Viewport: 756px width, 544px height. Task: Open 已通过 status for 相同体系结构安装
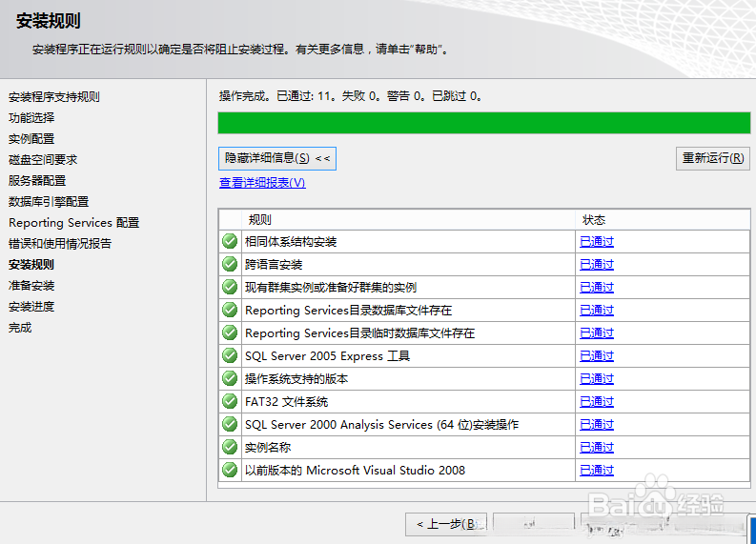[x=597, y=241]
